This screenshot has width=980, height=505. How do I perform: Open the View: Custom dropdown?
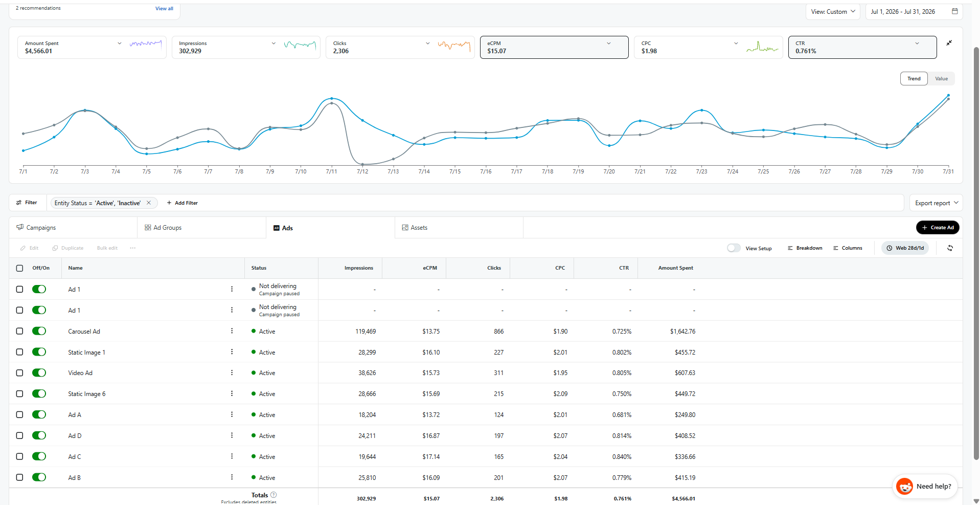833,11
